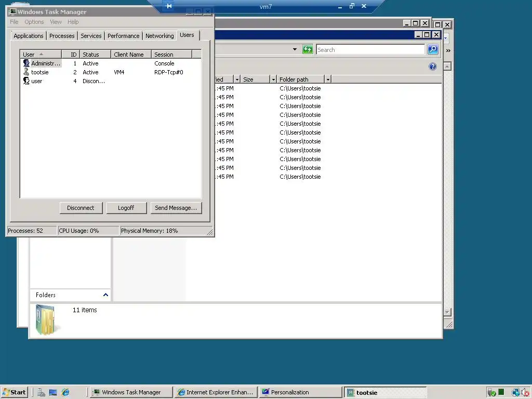Select the tootsie user icon
This screenshot has width=532, height=399.
point(26,72)
